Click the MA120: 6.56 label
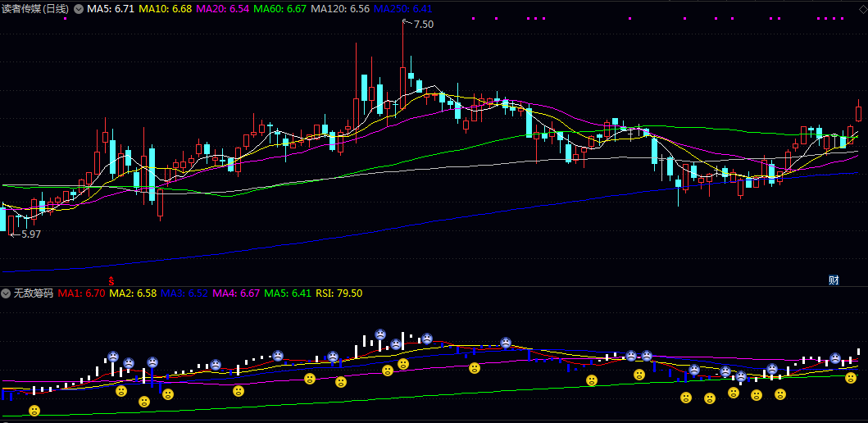Image resolution: width=868 pixels, height=423 pixels. point(340,9)
